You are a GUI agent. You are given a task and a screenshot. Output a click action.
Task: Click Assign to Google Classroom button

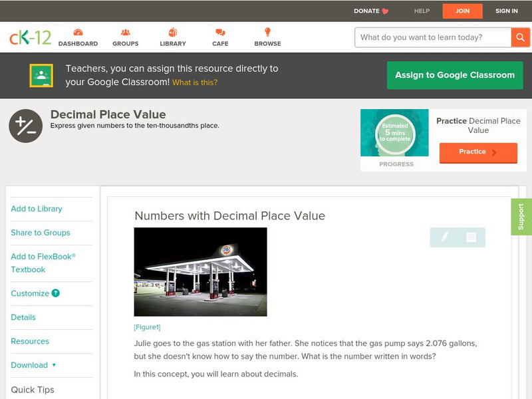tap(455, 75)
